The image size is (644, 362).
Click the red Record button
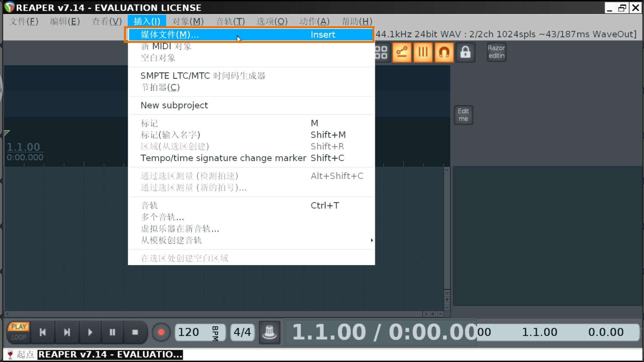pos(161,332)
